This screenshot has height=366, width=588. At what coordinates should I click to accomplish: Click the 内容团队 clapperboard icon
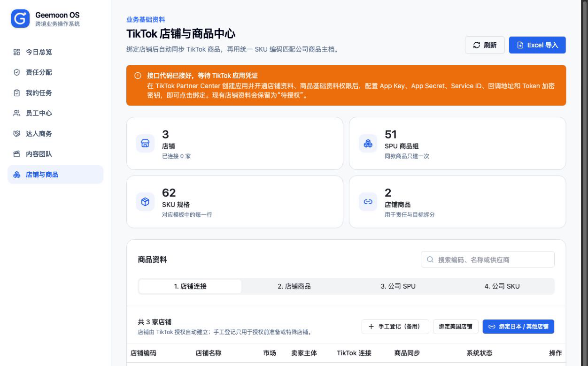17,154
